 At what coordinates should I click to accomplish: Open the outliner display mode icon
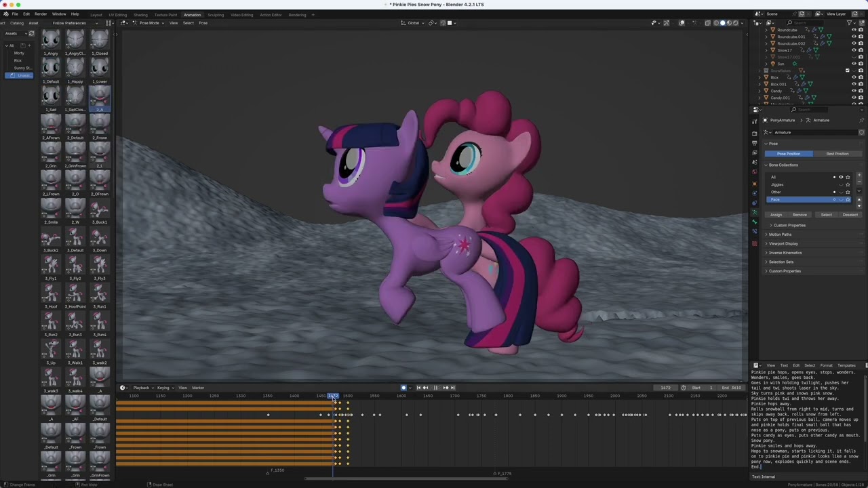[x=759, y=22]
